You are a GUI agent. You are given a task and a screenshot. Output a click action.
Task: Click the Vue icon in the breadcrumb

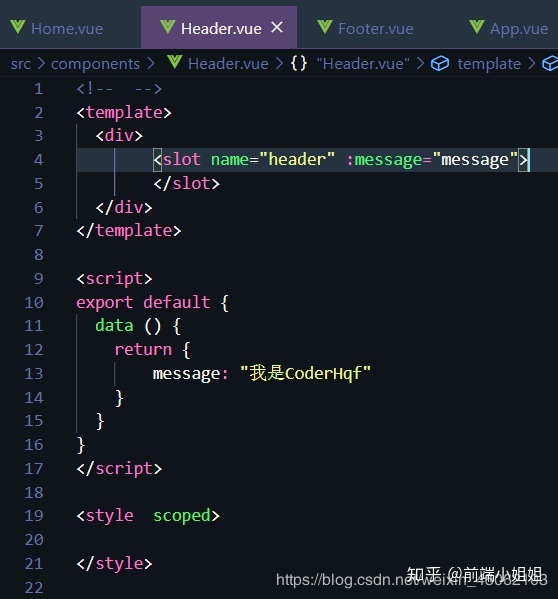click(x=175, y=62)
